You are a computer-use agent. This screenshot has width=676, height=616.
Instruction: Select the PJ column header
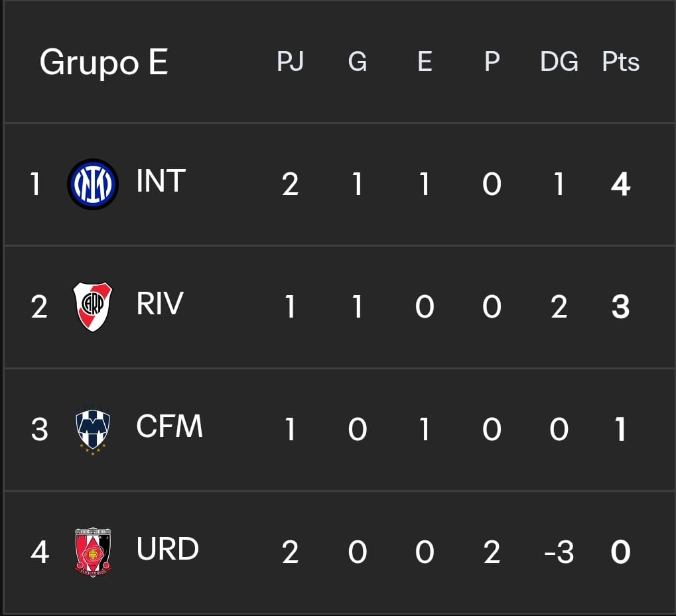point(290,62)
